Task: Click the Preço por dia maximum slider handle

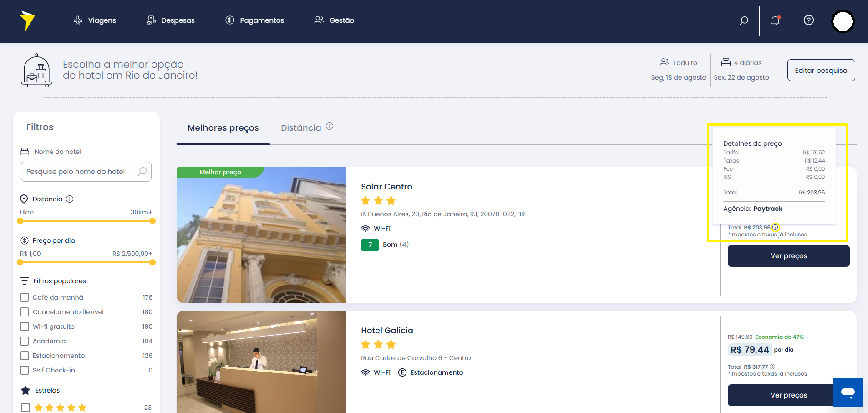Action: click(152, 262)
